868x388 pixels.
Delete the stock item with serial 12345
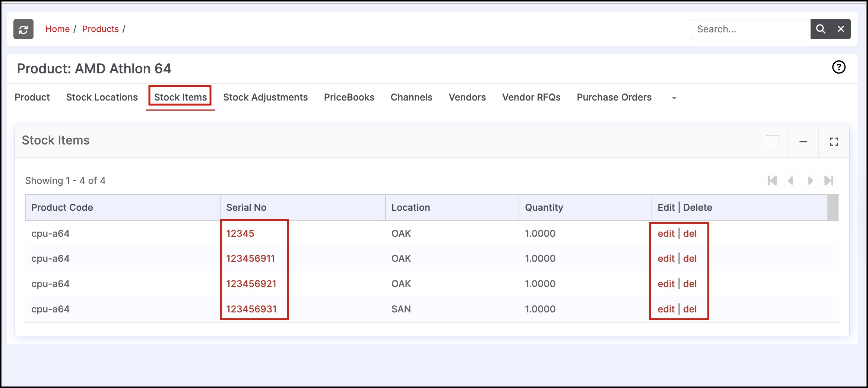(x=690, y=233)
